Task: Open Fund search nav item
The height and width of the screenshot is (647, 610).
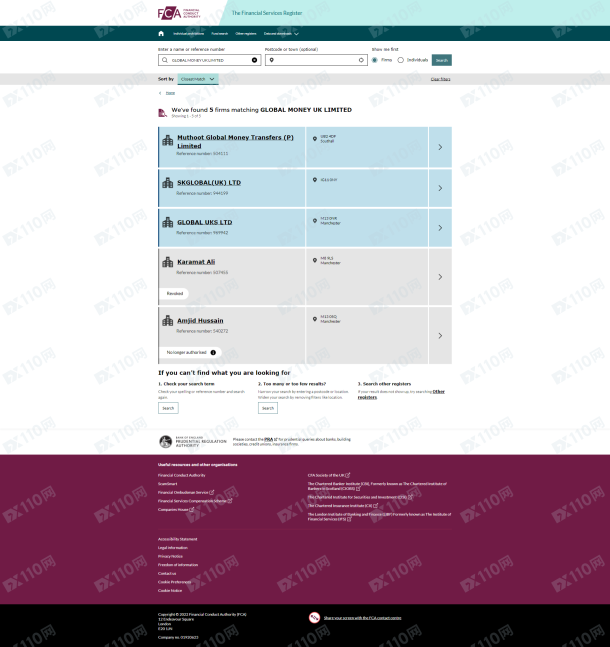Action: pyautogui.click(x=220, y=34)
